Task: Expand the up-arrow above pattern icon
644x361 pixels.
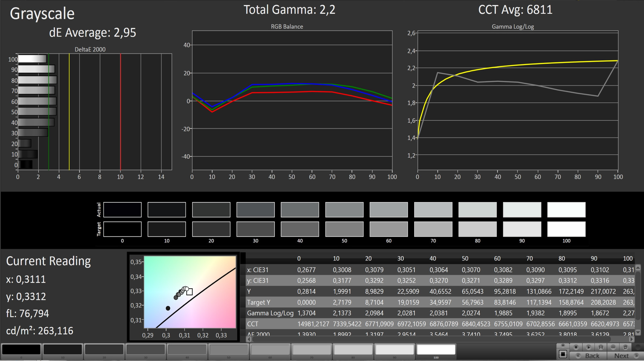Action: pos(563,345)
